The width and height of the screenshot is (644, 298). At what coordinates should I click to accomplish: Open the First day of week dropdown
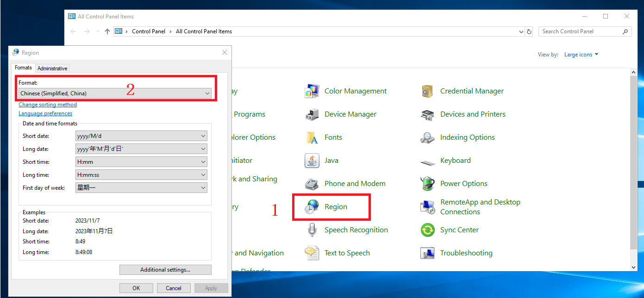pyautogui.click(x=141, y=188)
